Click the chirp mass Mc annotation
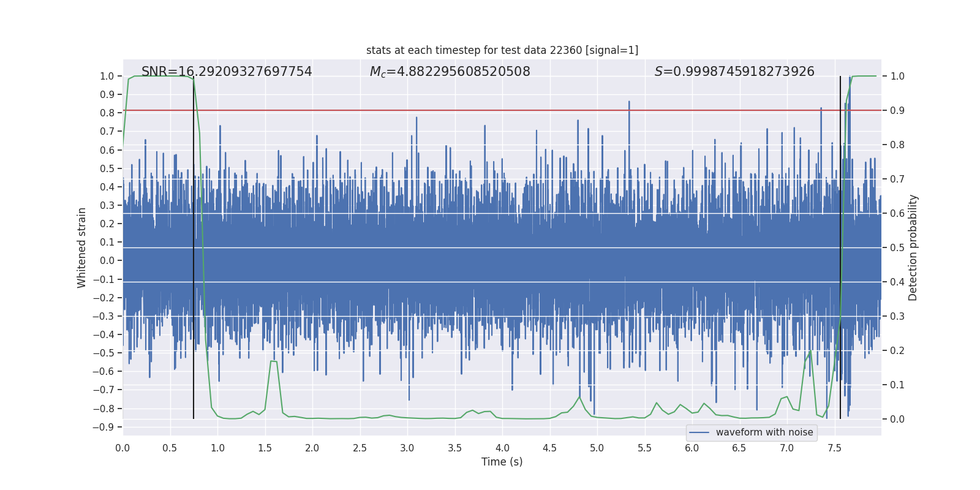This screenshot has height=490, width=980. tap(450, 72)
